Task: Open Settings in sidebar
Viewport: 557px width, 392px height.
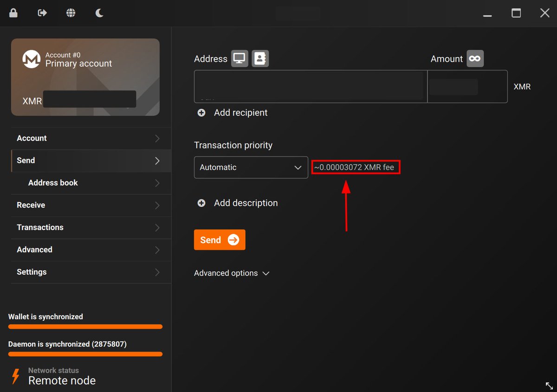Action: click(91, 272)
